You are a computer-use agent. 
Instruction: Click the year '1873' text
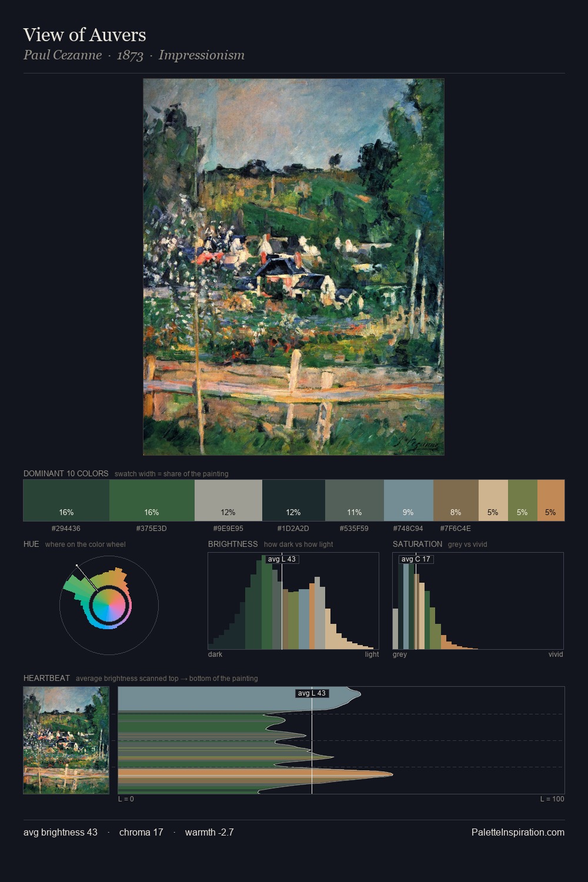(x=130, y=55)
